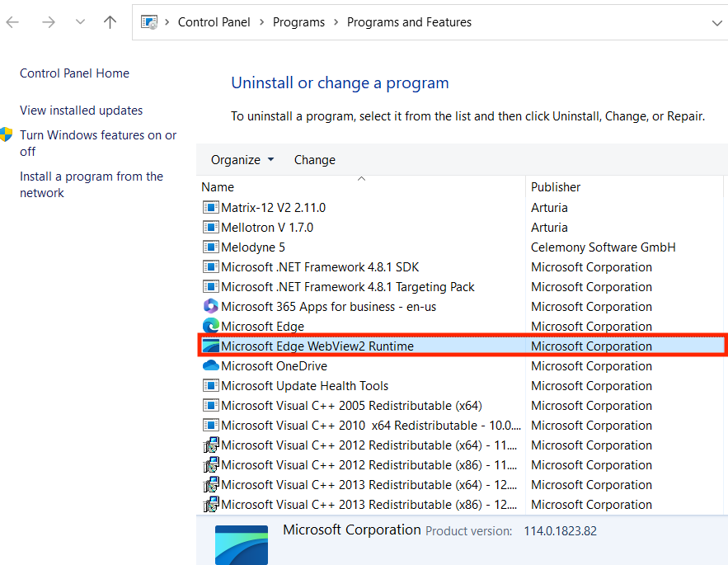728x565 pixels.
Task: Expand chevron before Control Panel breadcrumb
Action: tap(167, 22)
